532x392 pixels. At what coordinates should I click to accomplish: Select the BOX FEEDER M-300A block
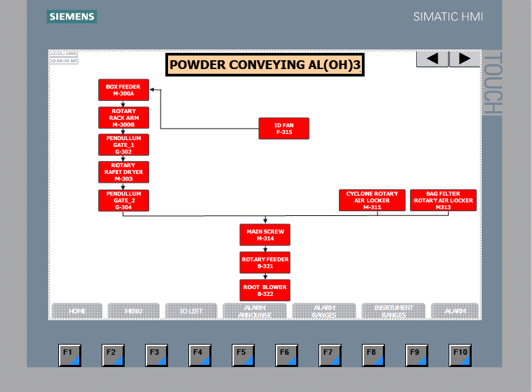[123, 90]
